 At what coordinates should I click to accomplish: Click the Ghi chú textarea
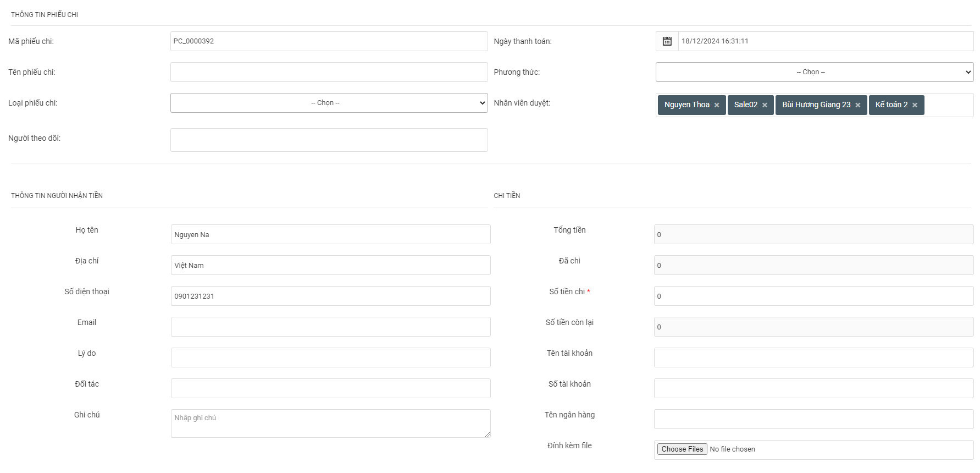point(330,424)
